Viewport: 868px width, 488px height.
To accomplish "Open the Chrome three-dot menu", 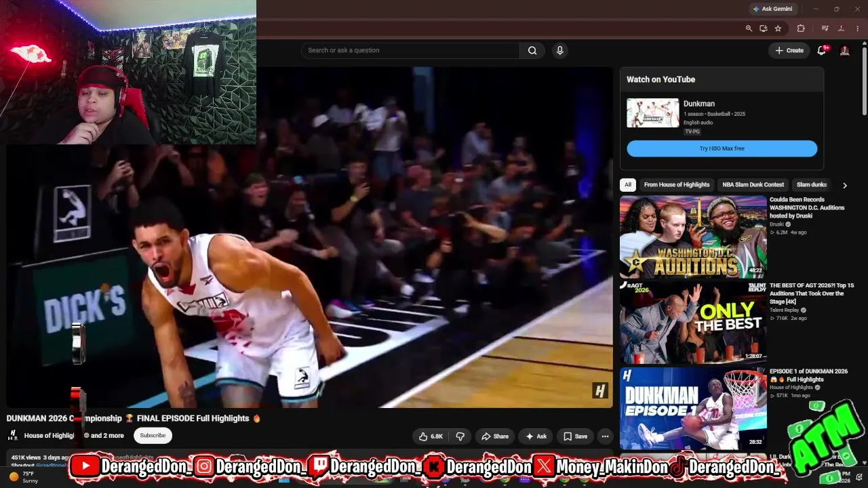I will tap(858, 28).
